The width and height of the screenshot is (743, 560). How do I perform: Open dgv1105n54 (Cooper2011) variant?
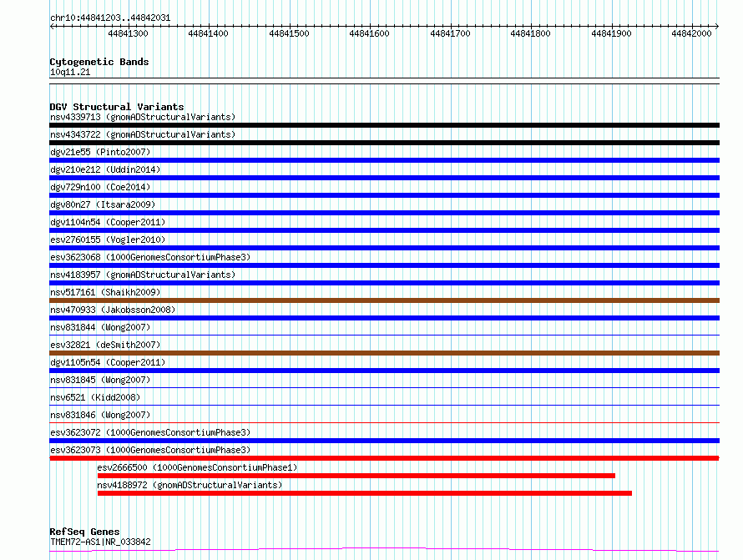[x=108, y=362]
